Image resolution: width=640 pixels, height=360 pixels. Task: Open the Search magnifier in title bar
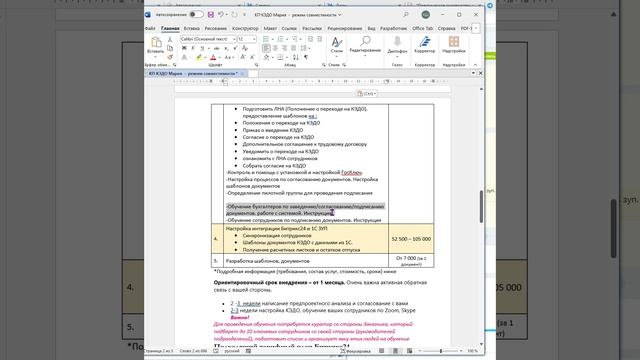point(406,15)
